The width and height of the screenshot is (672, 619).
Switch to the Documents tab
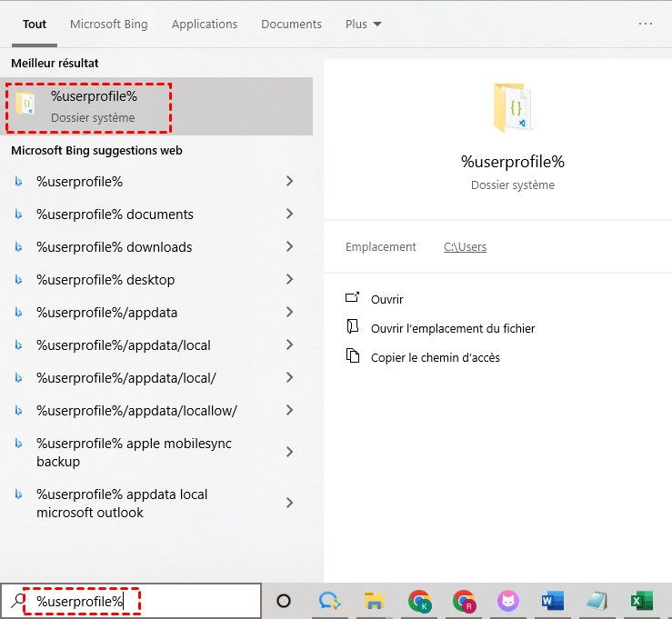(x=291, y=25)
